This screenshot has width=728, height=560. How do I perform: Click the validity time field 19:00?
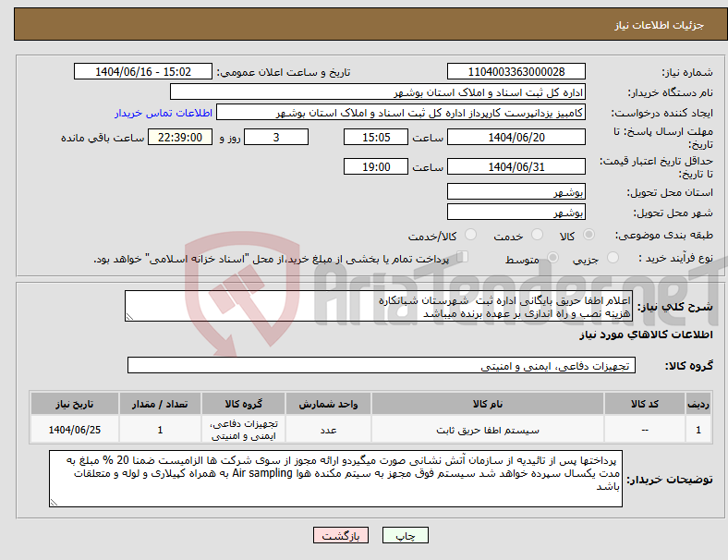point(376,166)
